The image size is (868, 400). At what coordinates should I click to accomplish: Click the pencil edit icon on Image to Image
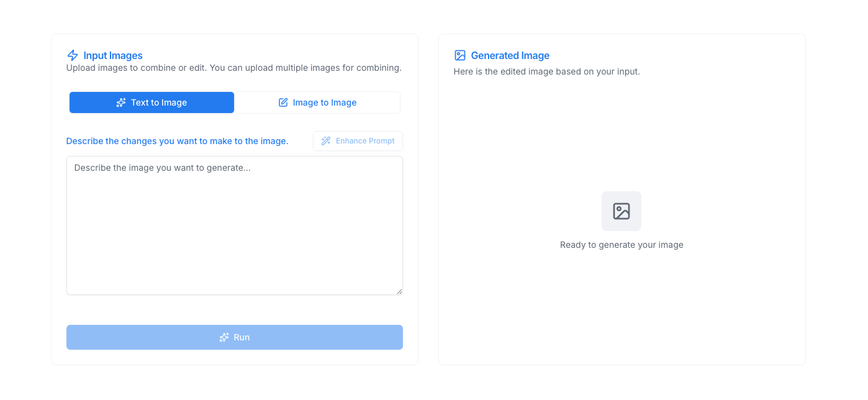(x=283, y=102)
